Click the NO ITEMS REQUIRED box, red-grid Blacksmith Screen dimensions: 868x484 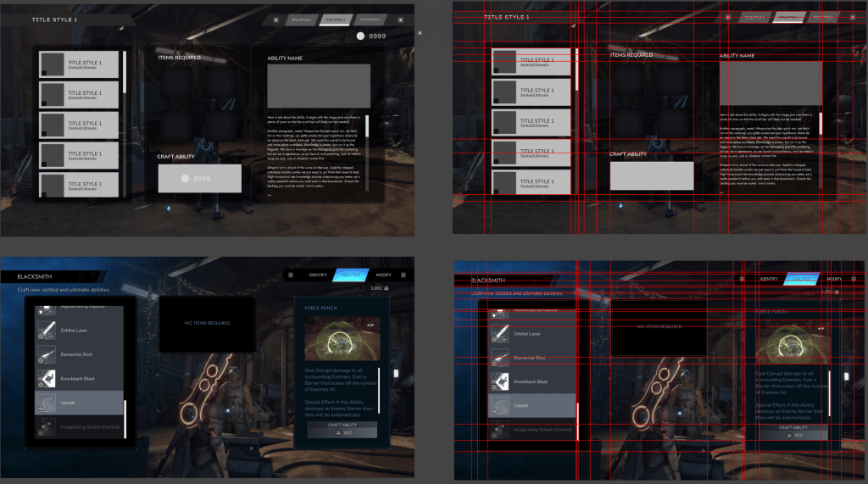point(659,326)
